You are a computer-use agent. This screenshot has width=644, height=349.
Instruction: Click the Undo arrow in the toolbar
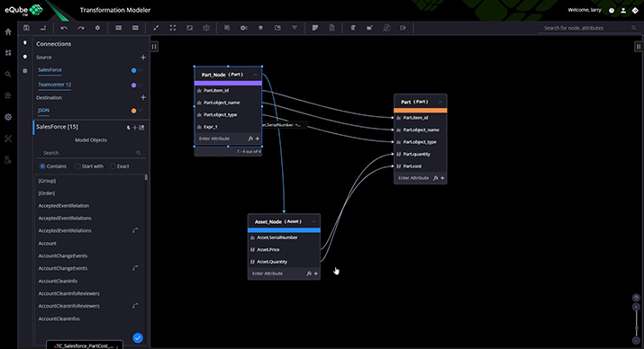64,28
